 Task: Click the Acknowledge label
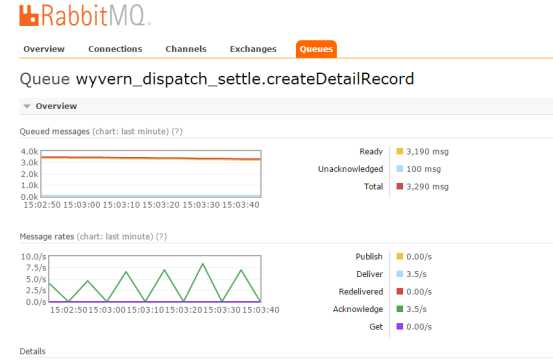[358, 309]
